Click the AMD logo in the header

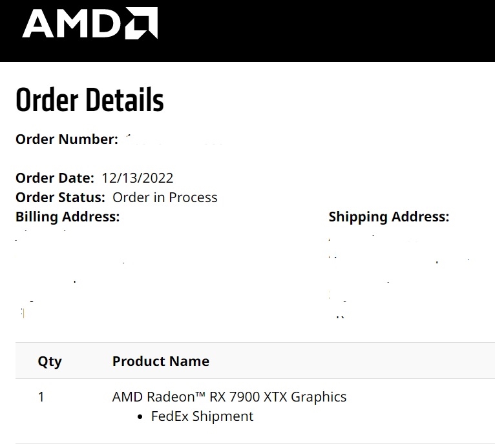click(x=89, y=24)
